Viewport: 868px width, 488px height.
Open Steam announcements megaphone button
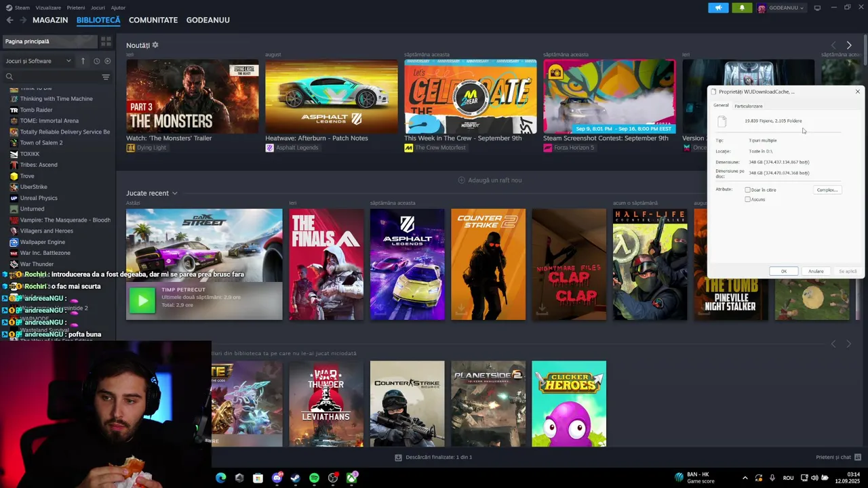coord(718,7)
